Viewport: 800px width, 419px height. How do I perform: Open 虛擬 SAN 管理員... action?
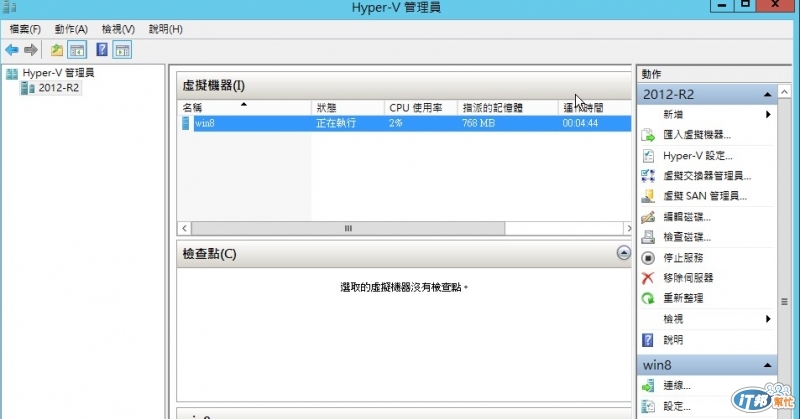coord(705,196)
